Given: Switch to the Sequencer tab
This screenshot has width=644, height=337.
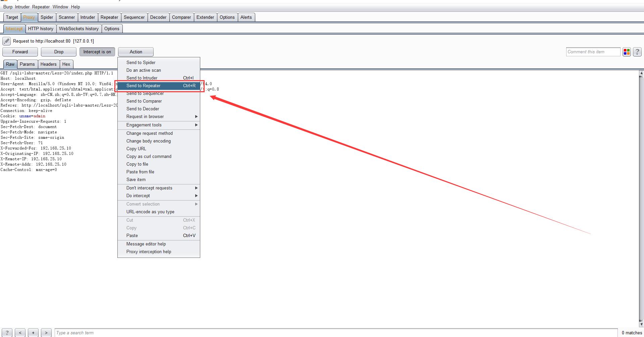Looking at the screenshot, I should [134, 17].
